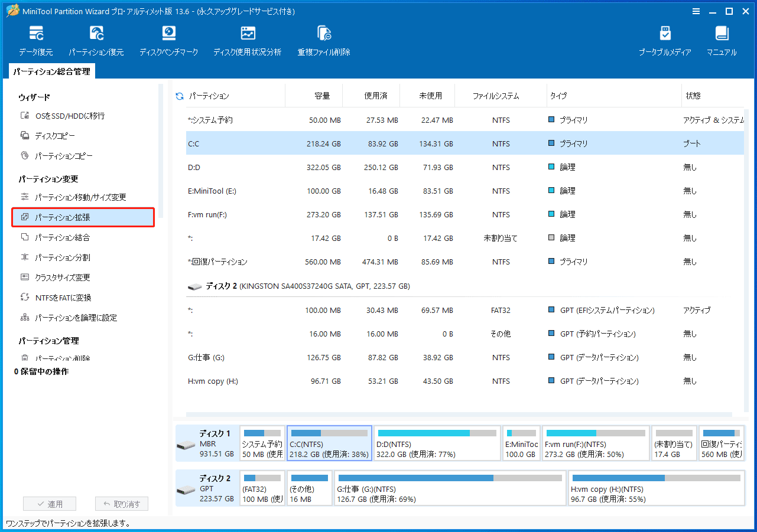
Task: Choose パーティション拡張 in sidebar
Action: (x=83, y=217)
